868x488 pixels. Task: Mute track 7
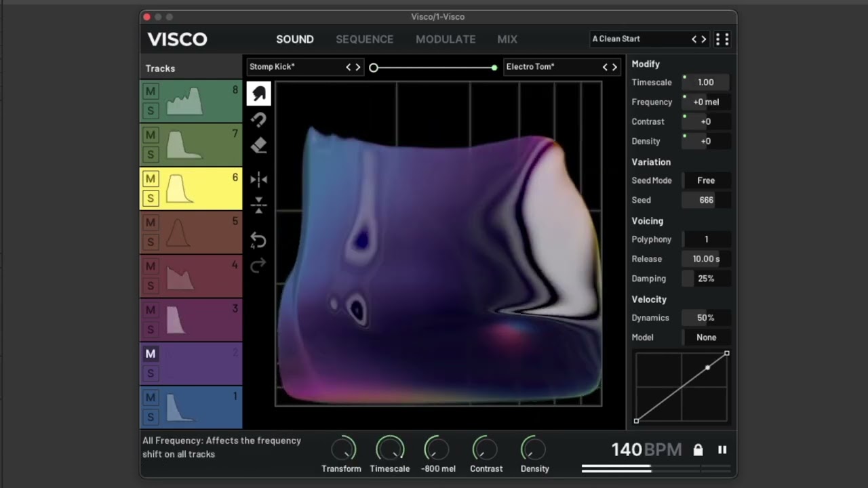tap(151, 136)
